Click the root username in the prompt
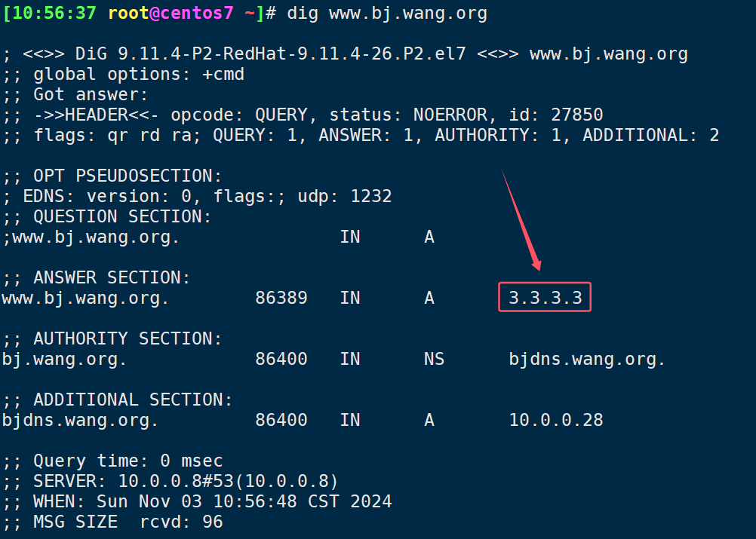 point(128,13)
